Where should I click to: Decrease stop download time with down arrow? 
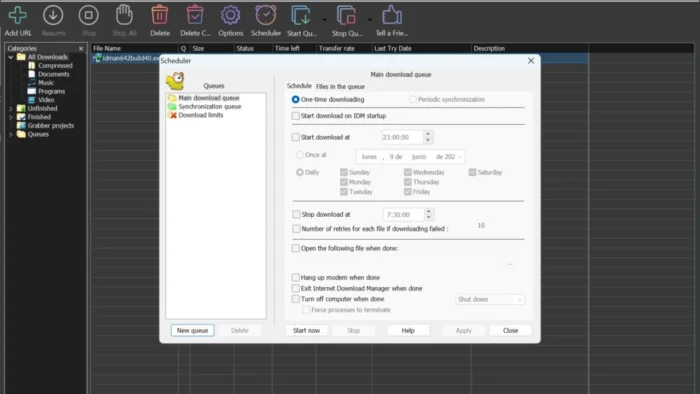tap(429, 218)
